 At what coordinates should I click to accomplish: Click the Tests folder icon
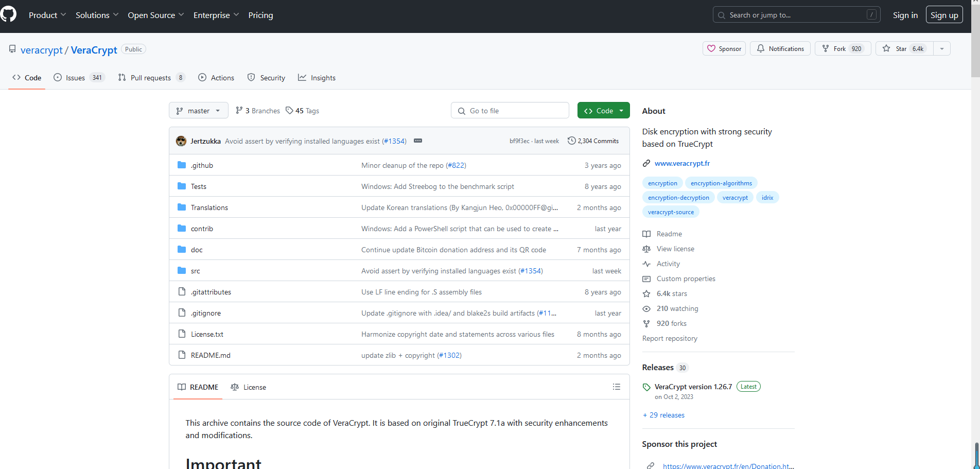[182, 186]
